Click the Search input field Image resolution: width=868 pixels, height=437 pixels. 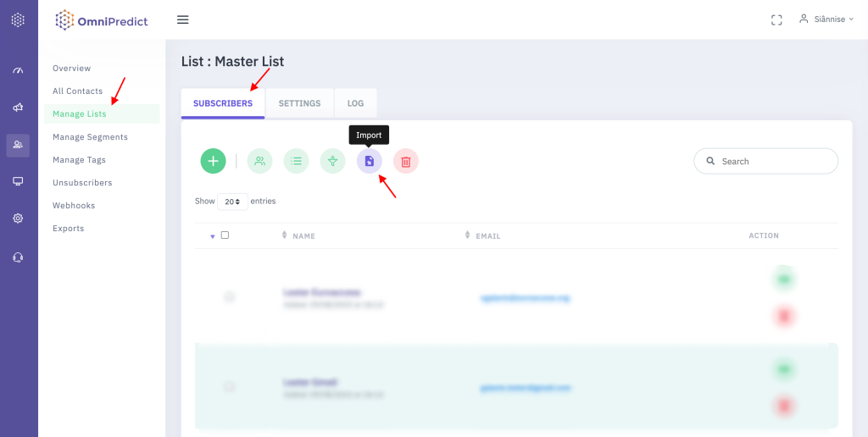point(773,161)
